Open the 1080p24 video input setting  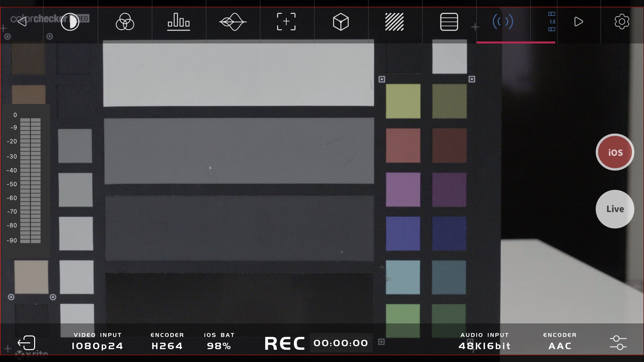97,346
